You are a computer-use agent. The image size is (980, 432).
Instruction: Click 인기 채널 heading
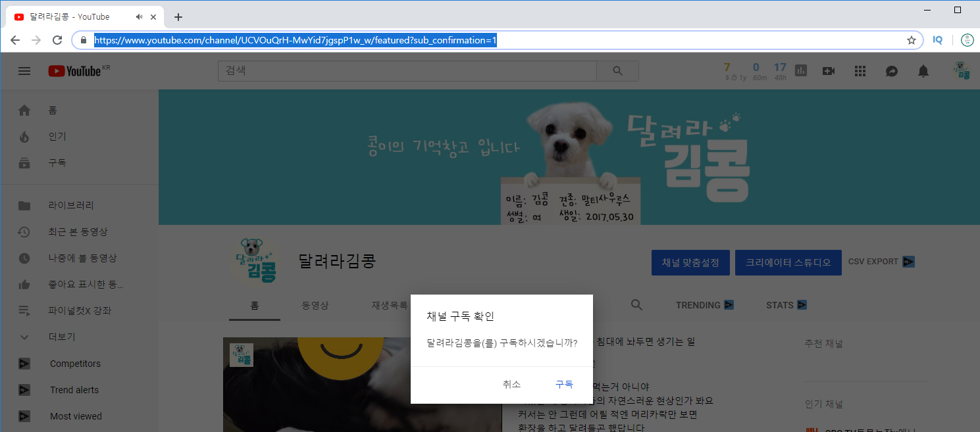tap(823, 404)
